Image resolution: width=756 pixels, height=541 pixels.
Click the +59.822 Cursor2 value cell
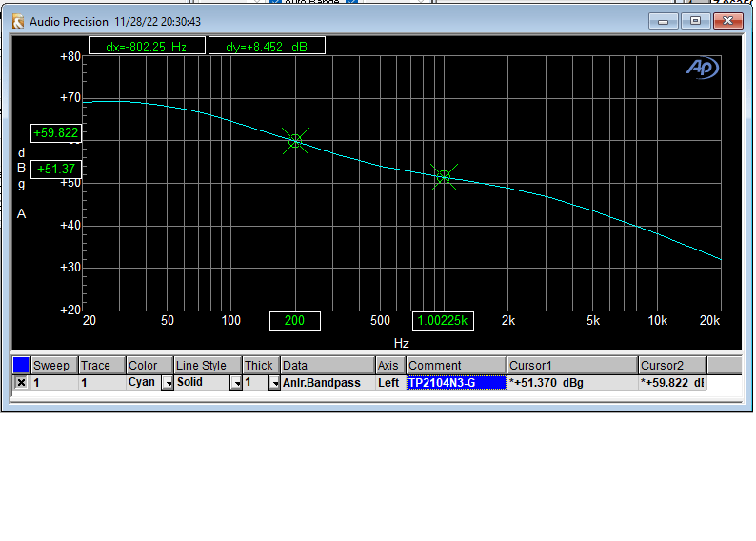pos(672,383)
